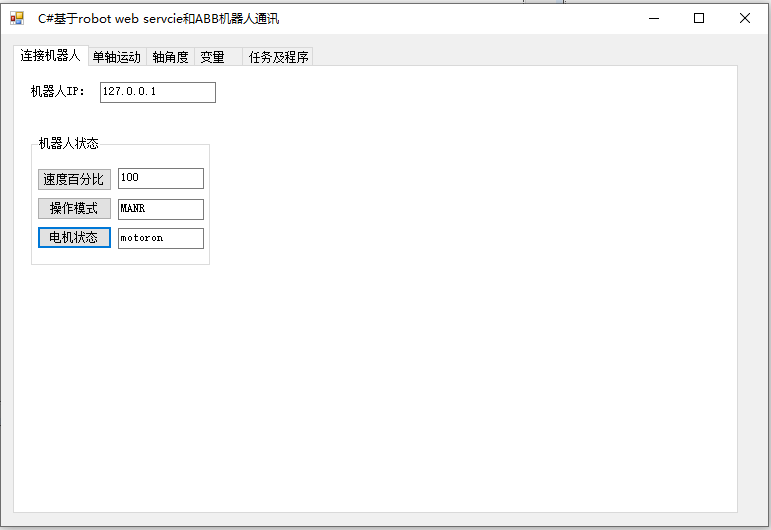Focus the motor state field showing motoron

point(161,238)
